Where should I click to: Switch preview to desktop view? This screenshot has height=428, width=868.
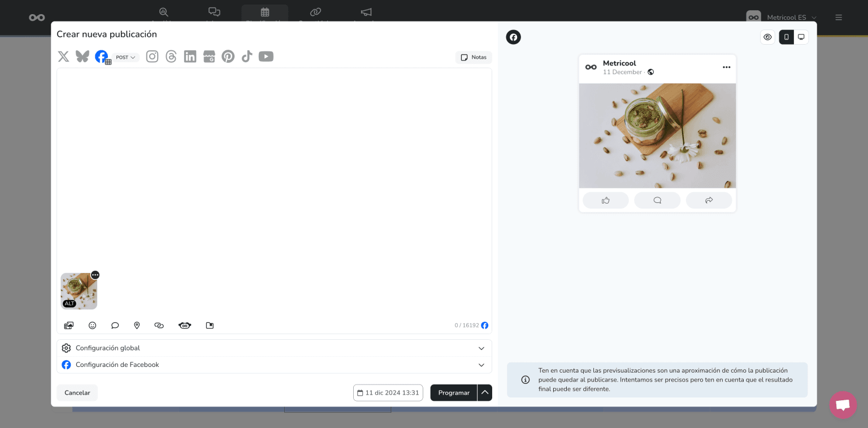(x=801, y=37)
